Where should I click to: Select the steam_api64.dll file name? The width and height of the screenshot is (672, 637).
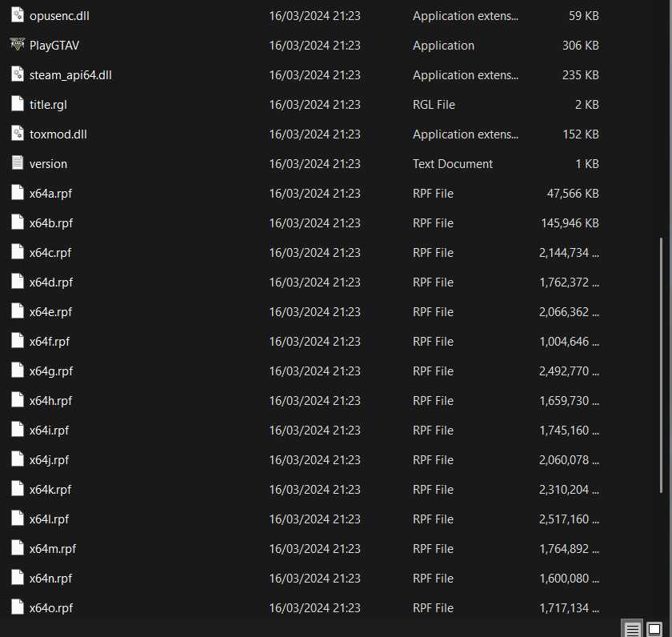70,75
